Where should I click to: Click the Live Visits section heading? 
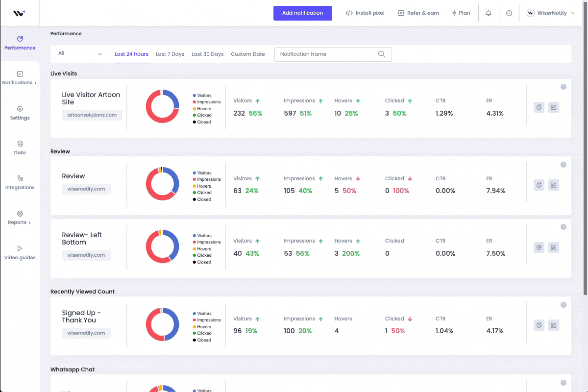pyautogui.click(x=64, y=73)
